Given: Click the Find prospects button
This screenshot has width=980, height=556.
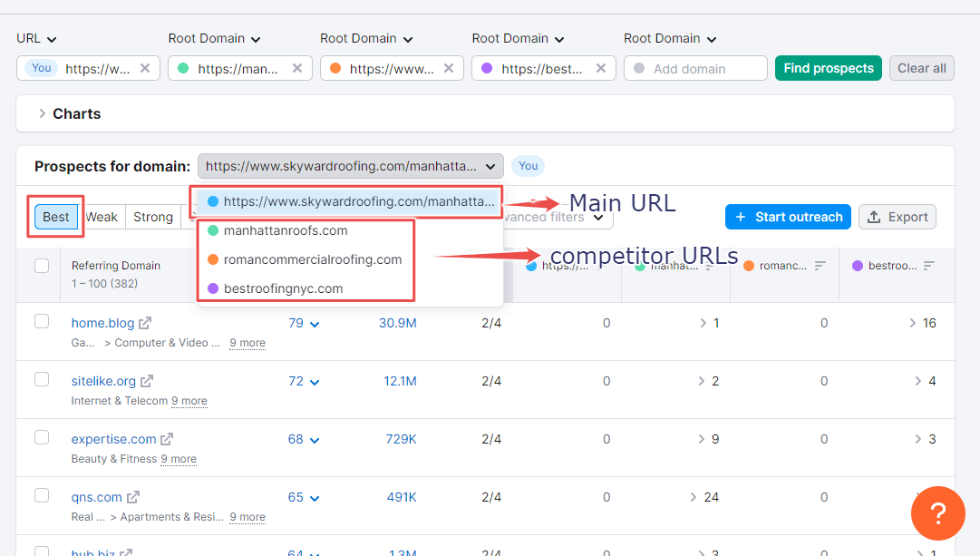Looking at the screenshot, I should click(828, 68).
